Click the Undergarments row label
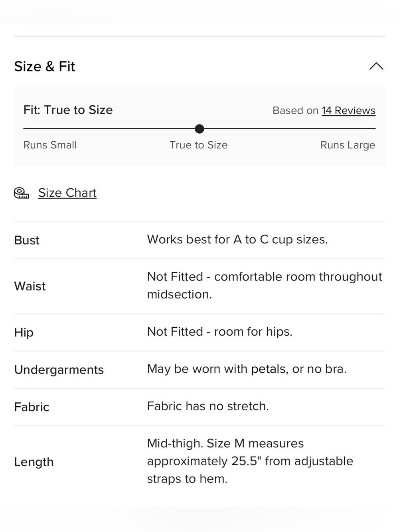Image resolution: width=399 pixels, height=532 pixels. point(59,370)
